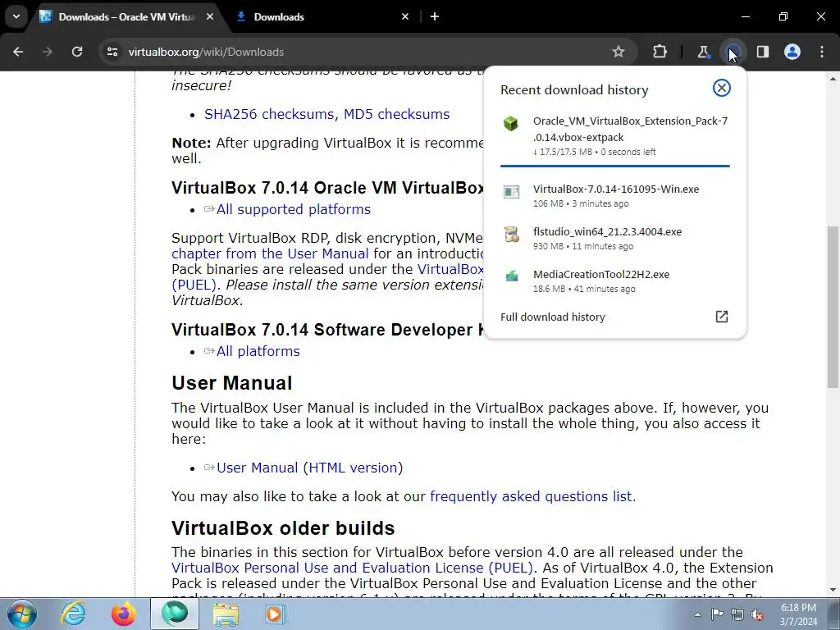Open the MD5 checksums link
This screenshot has height=630, width=840.
396,114
